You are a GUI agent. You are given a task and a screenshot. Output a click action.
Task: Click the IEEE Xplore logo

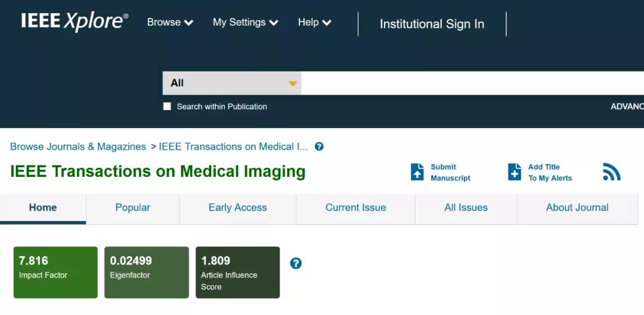[75, 22]
